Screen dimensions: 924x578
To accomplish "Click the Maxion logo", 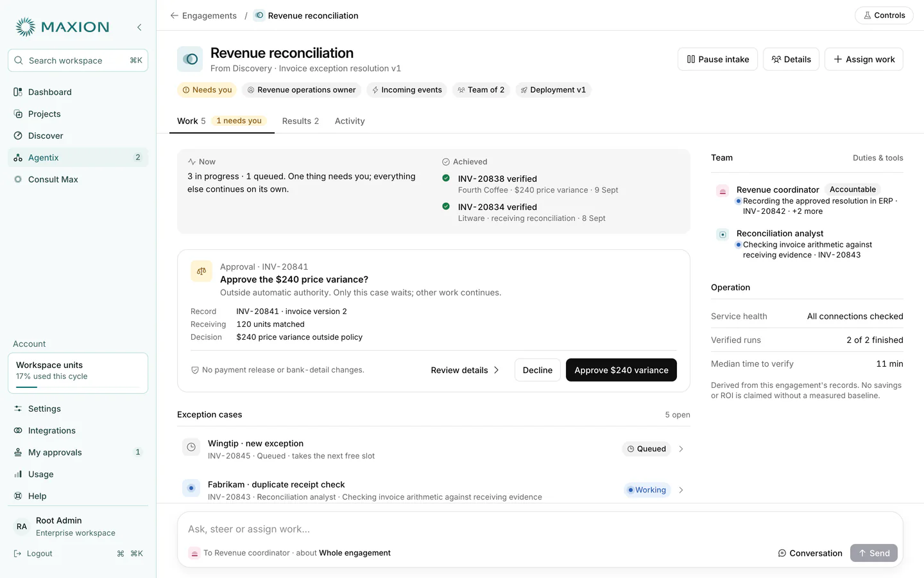I will 62,27.
